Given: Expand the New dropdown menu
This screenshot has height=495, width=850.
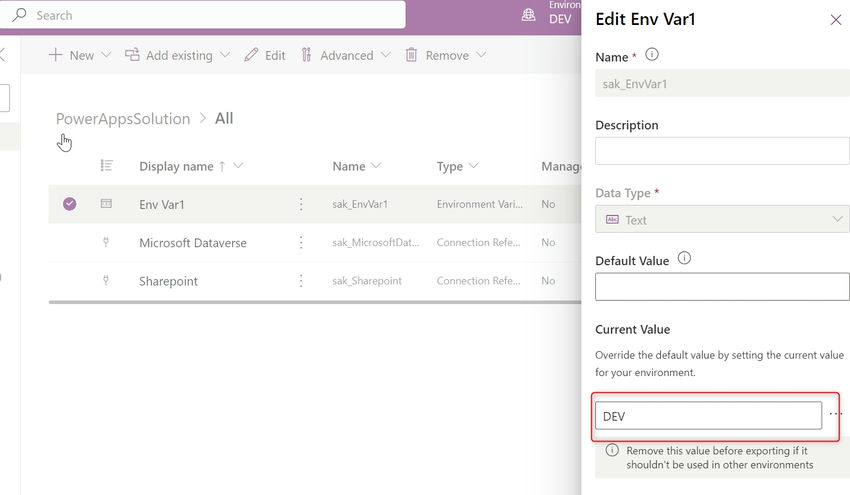Looking at the screenshot, I should pos(106,55).
